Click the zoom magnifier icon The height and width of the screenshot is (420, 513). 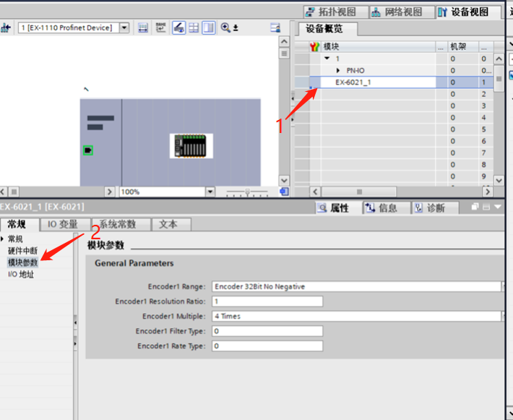[x=225, y=27]
